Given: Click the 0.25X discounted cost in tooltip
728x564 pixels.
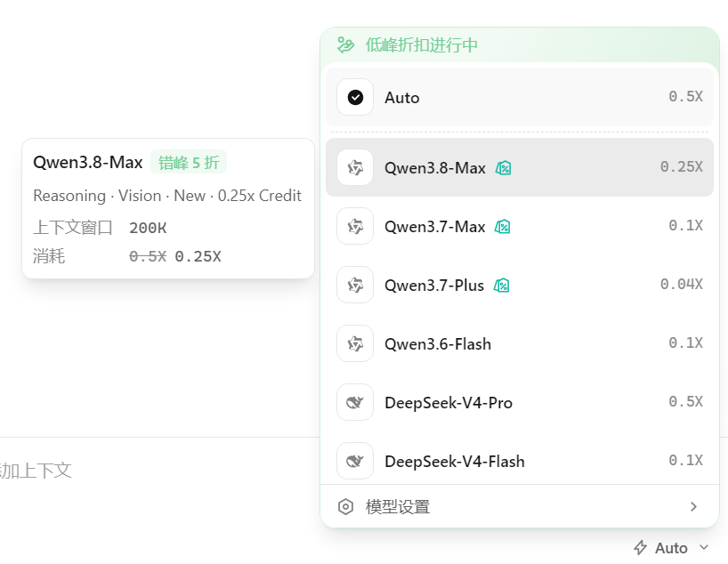Looking at the screenshot, I should click(x=198, y=256).
